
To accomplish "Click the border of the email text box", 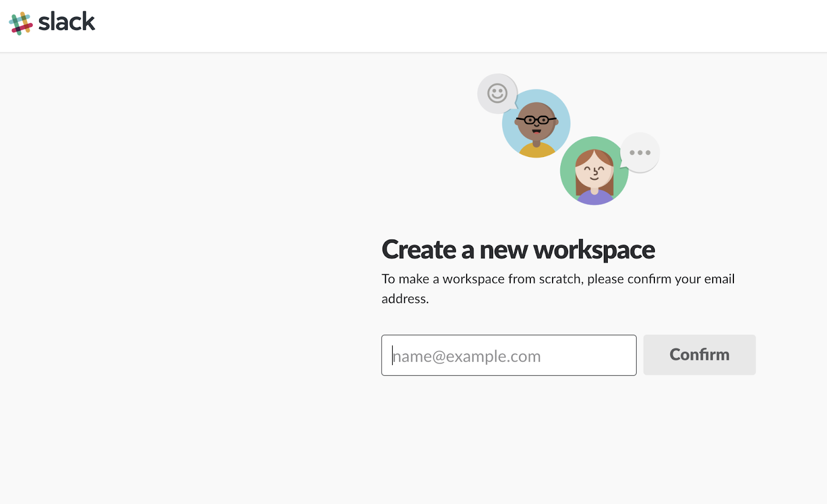I will point(508,336).
